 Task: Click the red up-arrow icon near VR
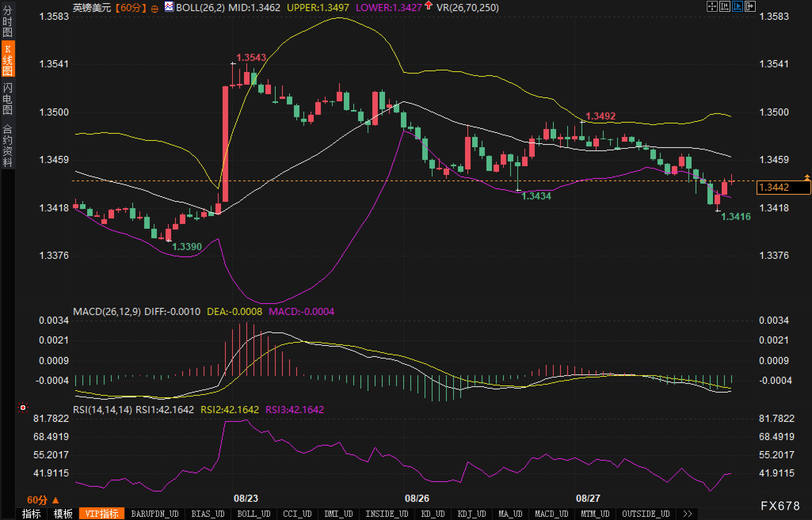point(428,6)
